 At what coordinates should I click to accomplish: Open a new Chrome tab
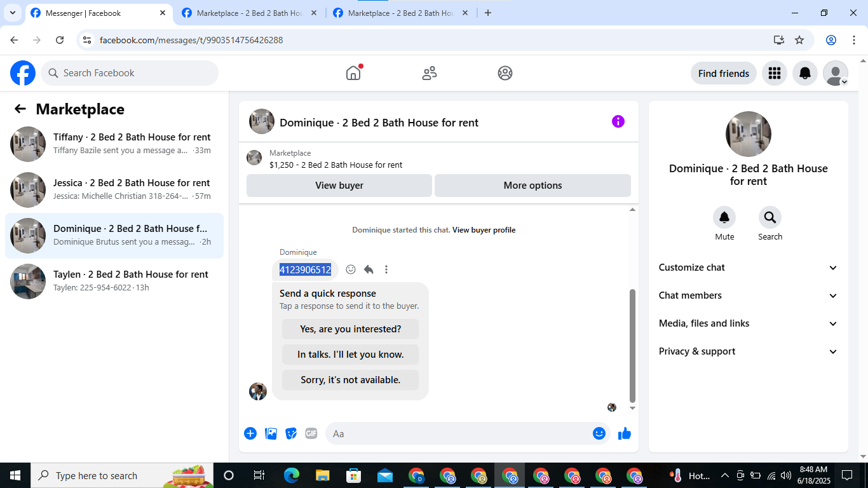click(x=488, y=13)
